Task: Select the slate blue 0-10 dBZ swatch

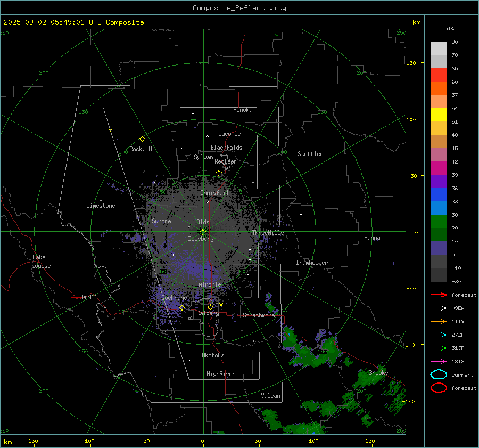Action: pyautogui.click(x=439, y=248)
